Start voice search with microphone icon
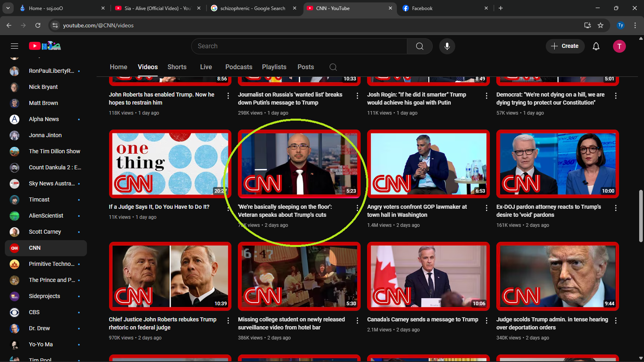 point(447,46)
